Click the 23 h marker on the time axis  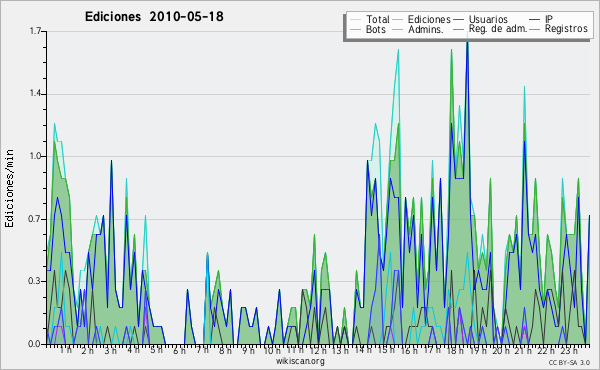click(x=569, y=350)
